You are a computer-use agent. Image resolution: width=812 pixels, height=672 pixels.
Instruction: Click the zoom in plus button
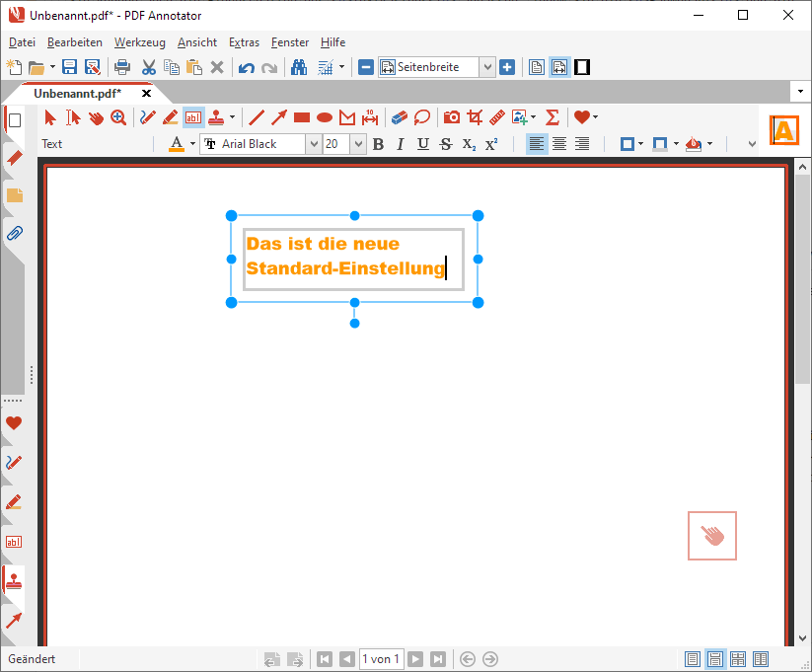click(507, 67)
